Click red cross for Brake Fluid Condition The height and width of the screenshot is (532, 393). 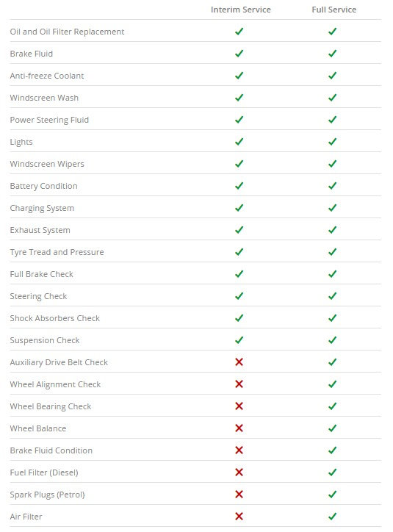[x=239, y=450]
